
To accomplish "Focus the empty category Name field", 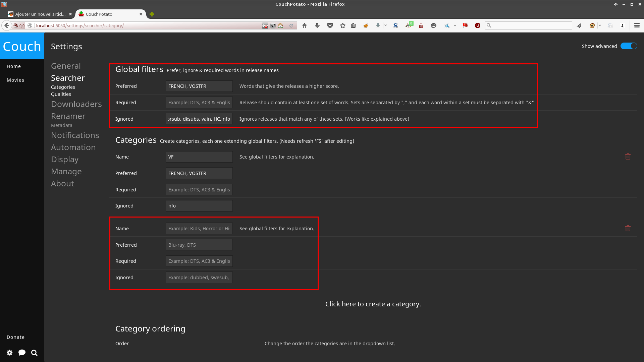I will [x=199, y=229].
